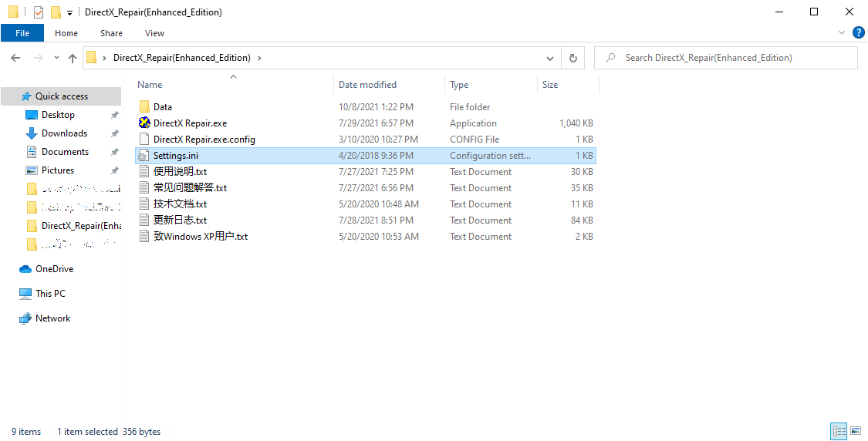868x441 pixels.
Task: Switch to details view layout icon
Action: point(839,431)
